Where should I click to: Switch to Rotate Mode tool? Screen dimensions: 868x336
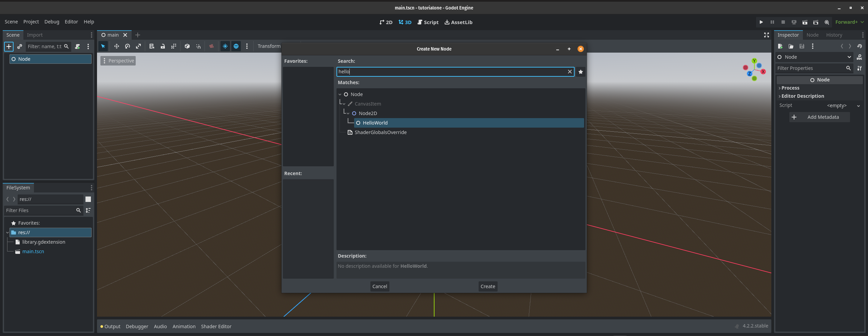pyautogui.click(x=128, y=46)
